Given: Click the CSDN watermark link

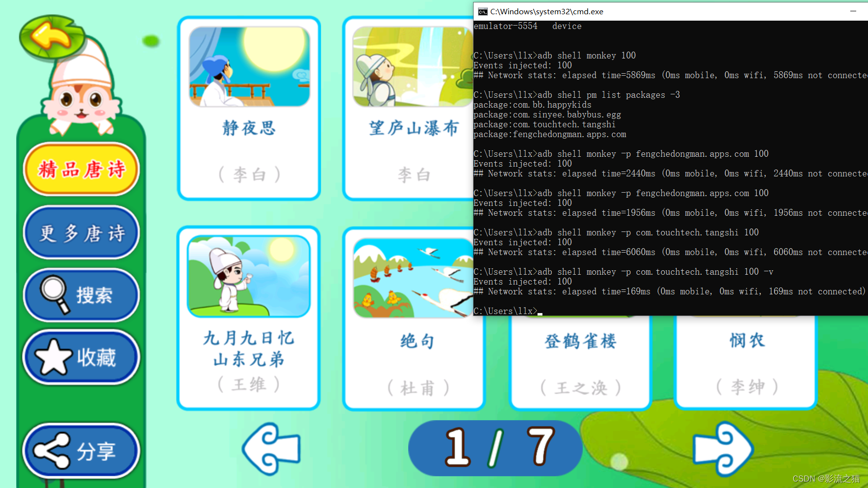Looking at the screenshot, I should pos(826,478).
